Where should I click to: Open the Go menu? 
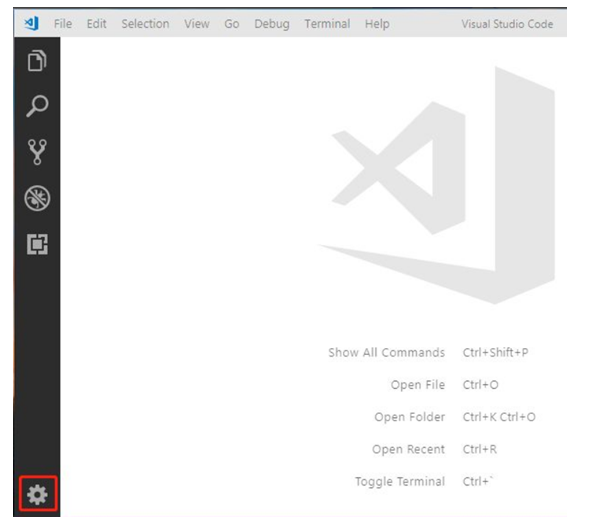232,24
